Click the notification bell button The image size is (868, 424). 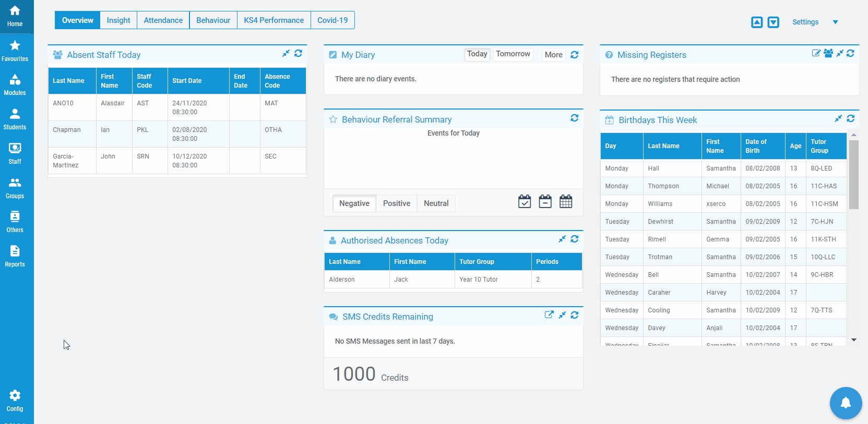coord(846,403)
